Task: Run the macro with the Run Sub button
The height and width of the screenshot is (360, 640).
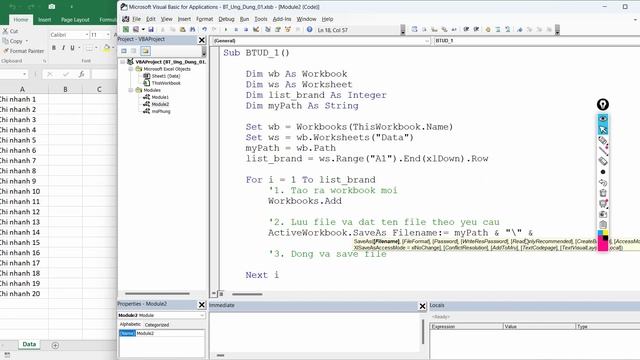Action: point(226,29)
